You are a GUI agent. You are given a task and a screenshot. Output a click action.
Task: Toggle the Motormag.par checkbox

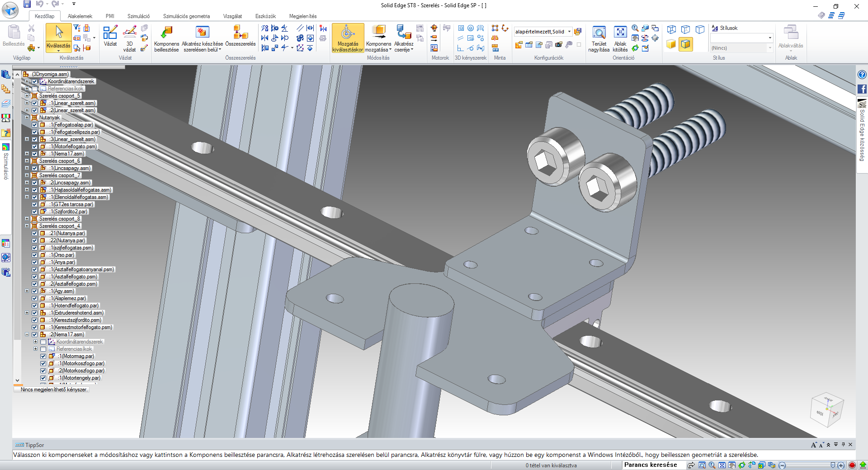(43, 356)
